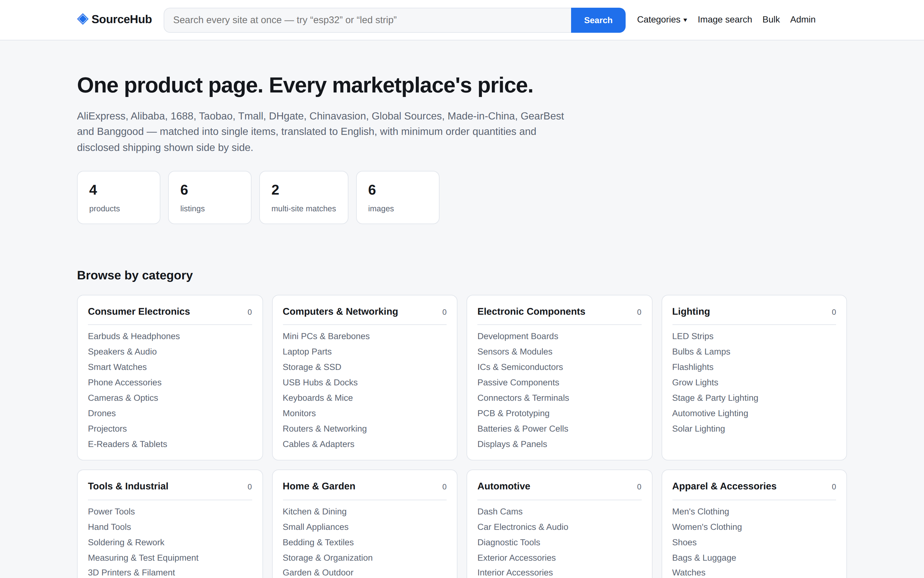
Task: Click the SourceHub diamond logo icon
Action: tap(82, 19)
